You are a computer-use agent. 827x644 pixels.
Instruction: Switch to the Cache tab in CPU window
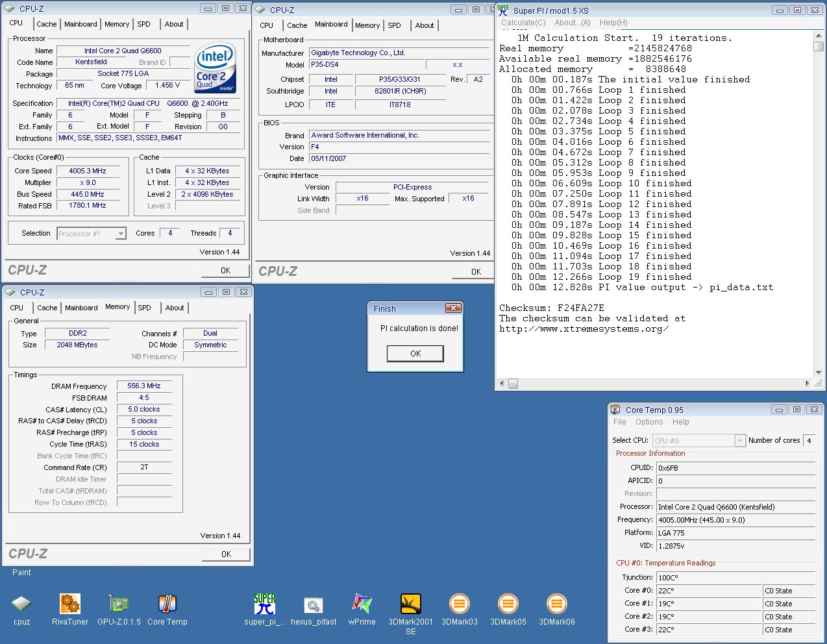point(47,24)
